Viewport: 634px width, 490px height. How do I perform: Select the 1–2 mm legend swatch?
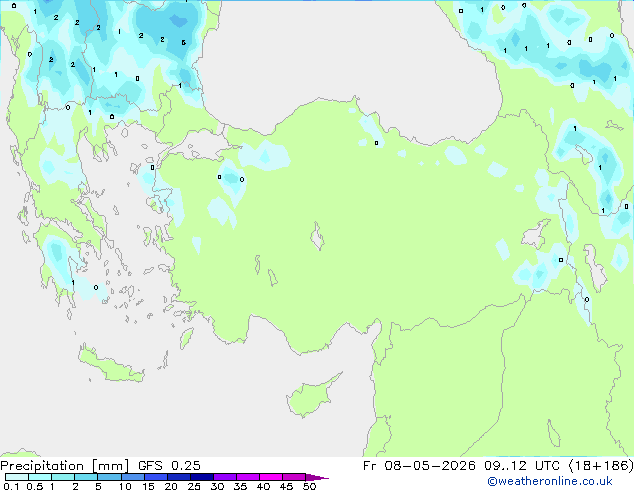pos(63,477)
